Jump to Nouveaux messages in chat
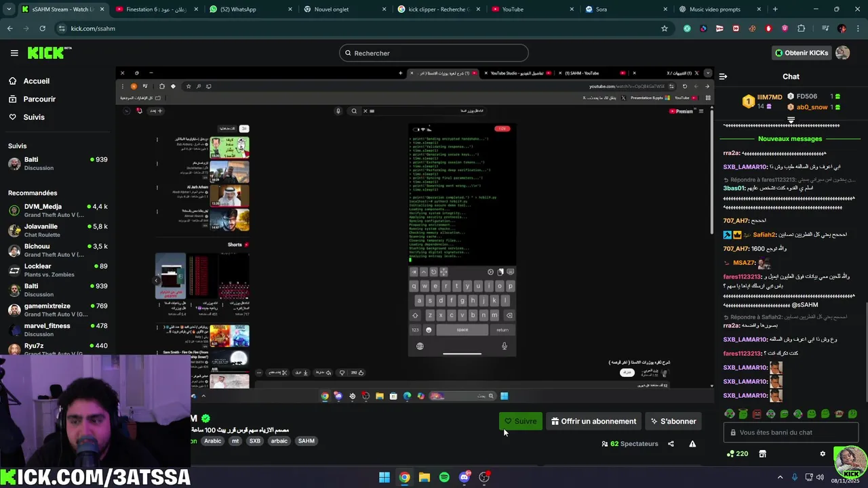 point(790,138)
